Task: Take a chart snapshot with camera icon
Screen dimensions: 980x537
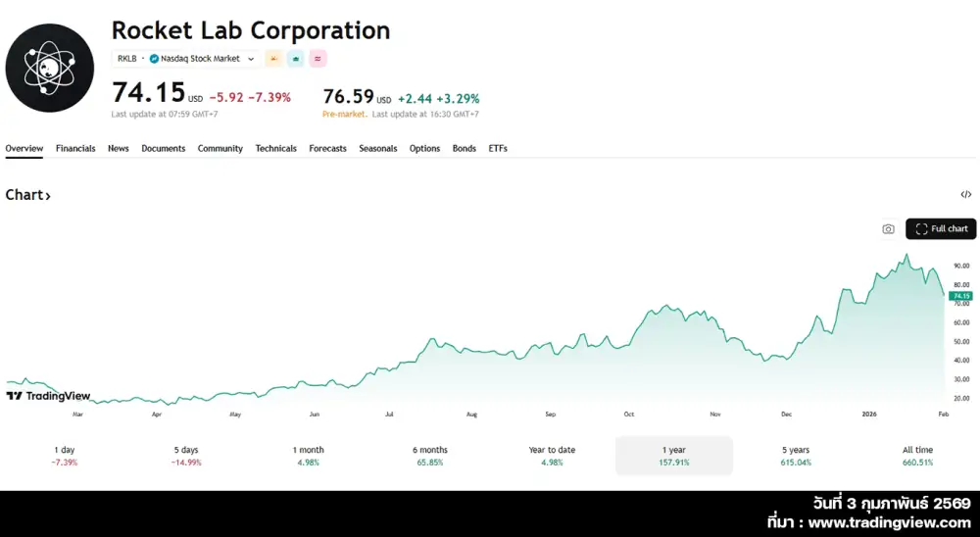Action: coord(888,229)
